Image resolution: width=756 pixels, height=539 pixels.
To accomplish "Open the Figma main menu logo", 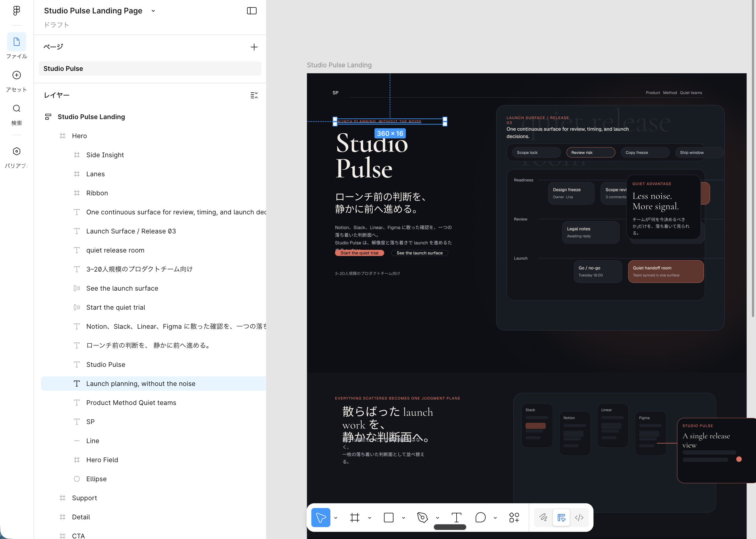I will coord(17,11).
